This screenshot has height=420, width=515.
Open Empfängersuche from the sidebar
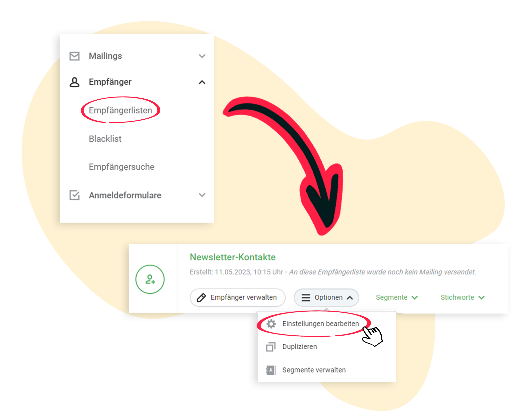click(122, 167)
